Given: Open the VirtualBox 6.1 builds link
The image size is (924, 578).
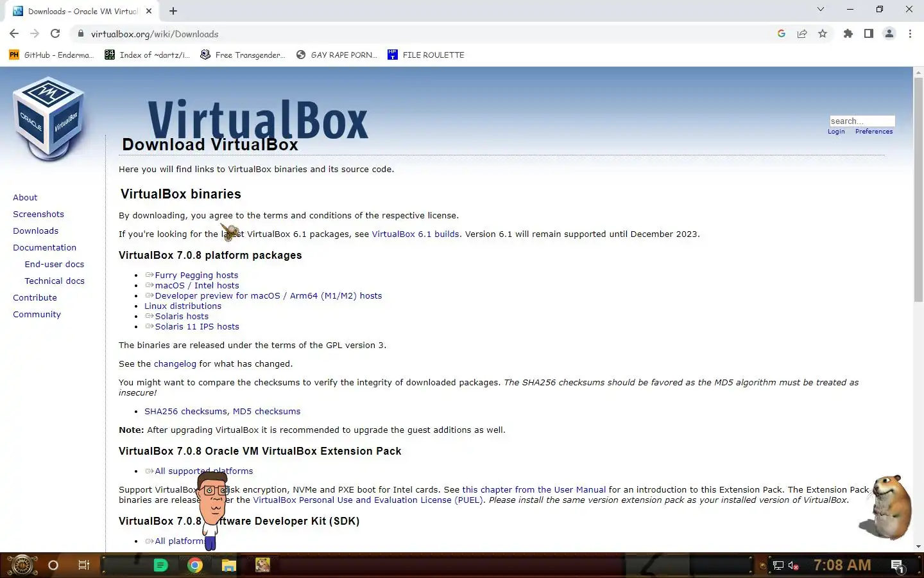Looking at the screenshot, I should click(415, 234).
